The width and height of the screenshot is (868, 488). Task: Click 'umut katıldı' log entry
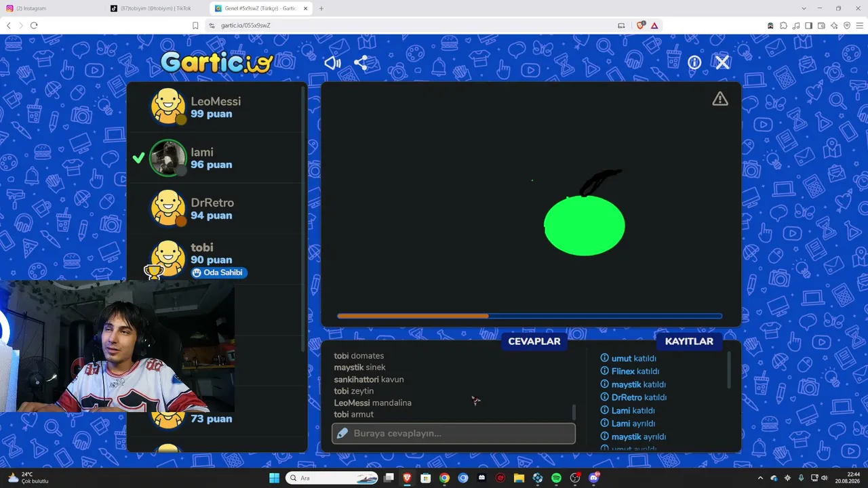(629, 359)
